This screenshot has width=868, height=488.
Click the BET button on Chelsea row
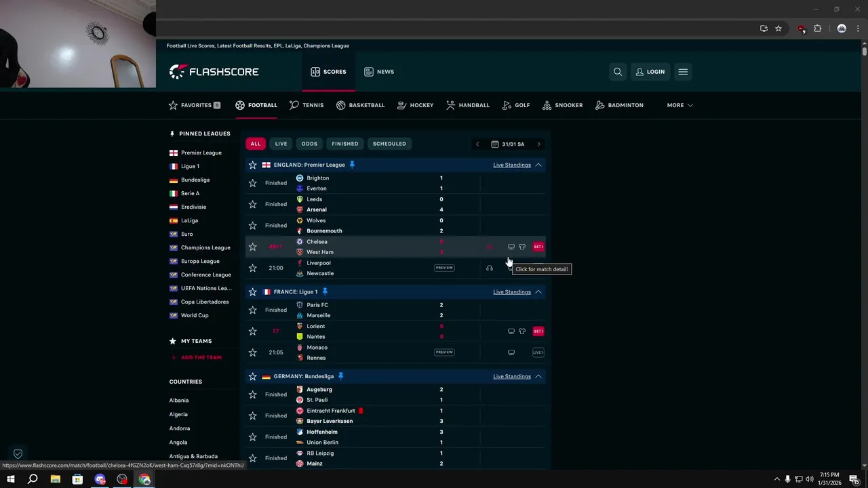pyautogui.click(x=538, y=247)
